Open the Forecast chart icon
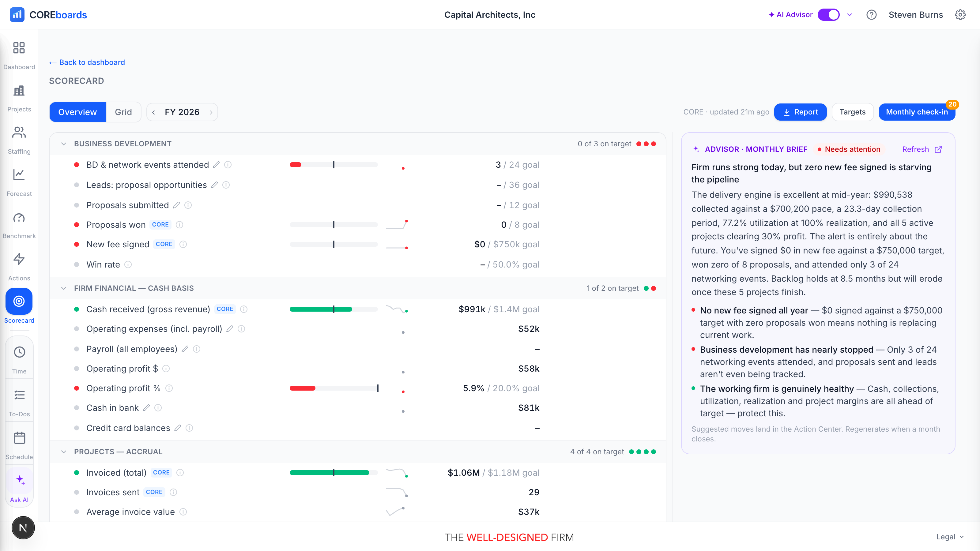The image size is (980, 551). tap(19, 175)
